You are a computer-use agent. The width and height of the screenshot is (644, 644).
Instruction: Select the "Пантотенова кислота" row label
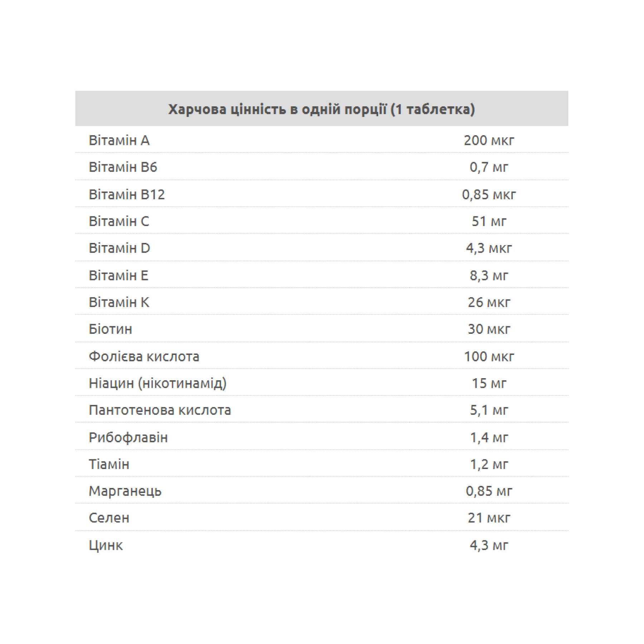[x=160, y=410]
